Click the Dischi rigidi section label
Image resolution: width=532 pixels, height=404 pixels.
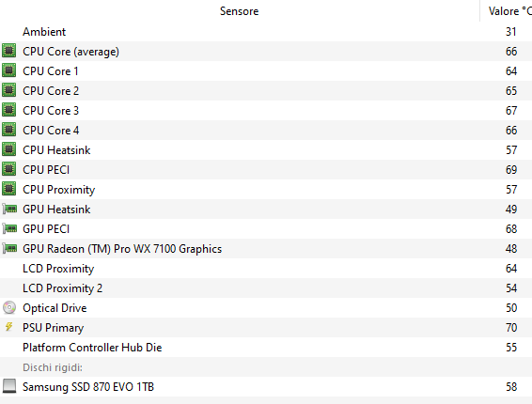pyautogui.click(x=53, y=367)
